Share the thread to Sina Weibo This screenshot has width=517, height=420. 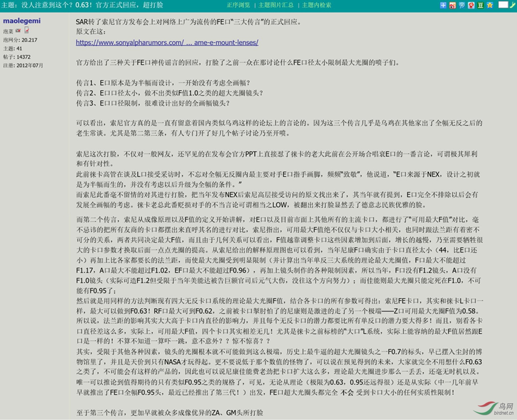452,5
